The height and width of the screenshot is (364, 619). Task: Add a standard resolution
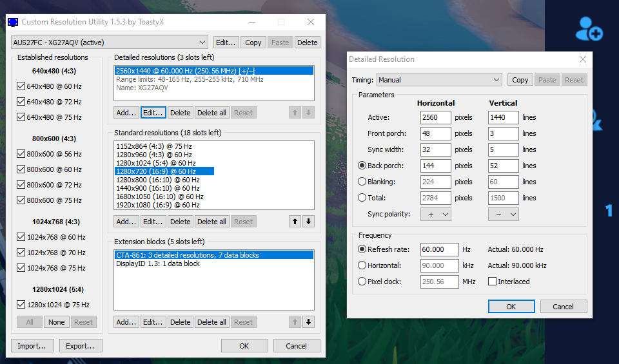126,222
